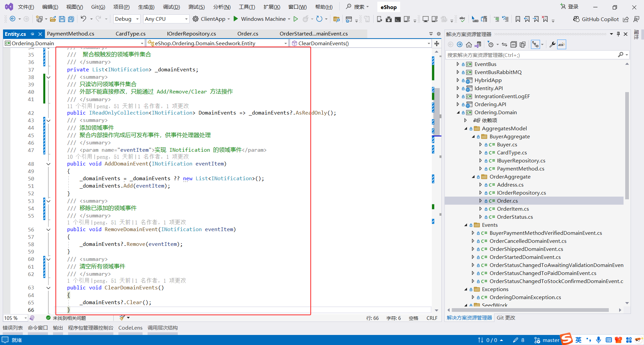Open the 调试(D) menu
The height and width of the screenshot is (345, 644).
tap(171, 7)
